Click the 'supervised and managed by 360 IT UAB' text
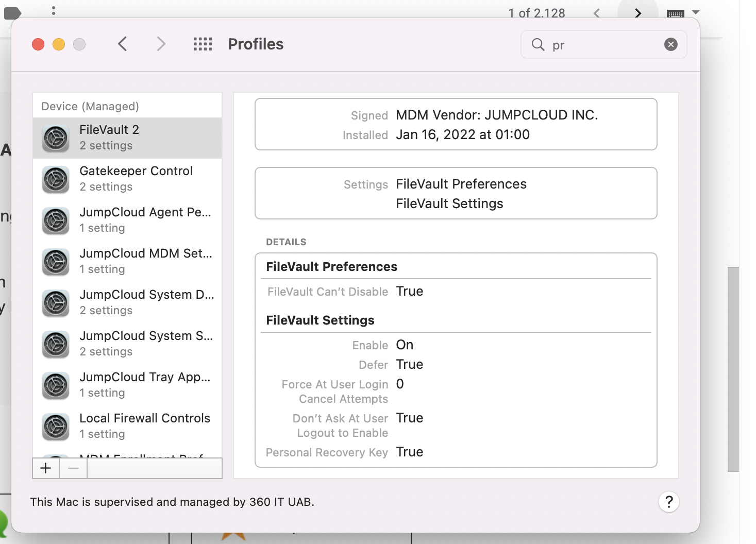The width and height of the screenshot is (756, 544). pyautogui.click(x=203, y=502)
